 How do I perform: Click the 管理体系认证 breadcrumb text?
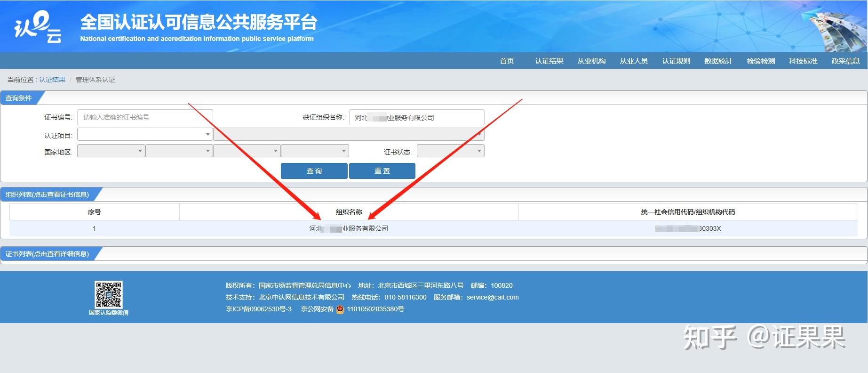point(96,80)
